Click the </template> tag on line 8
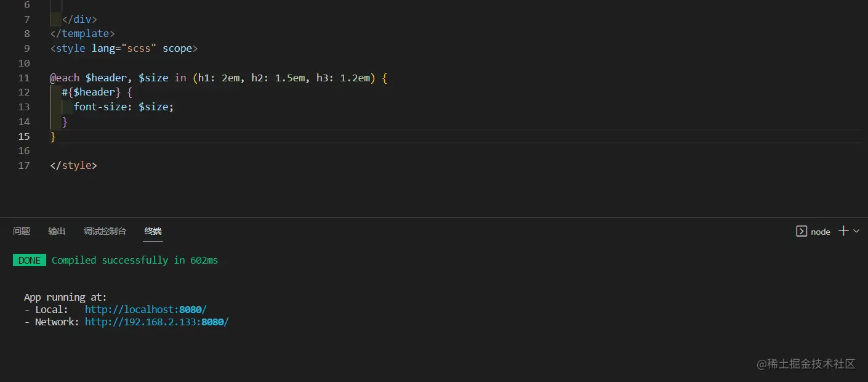868x382 pixels. (82, 33)
